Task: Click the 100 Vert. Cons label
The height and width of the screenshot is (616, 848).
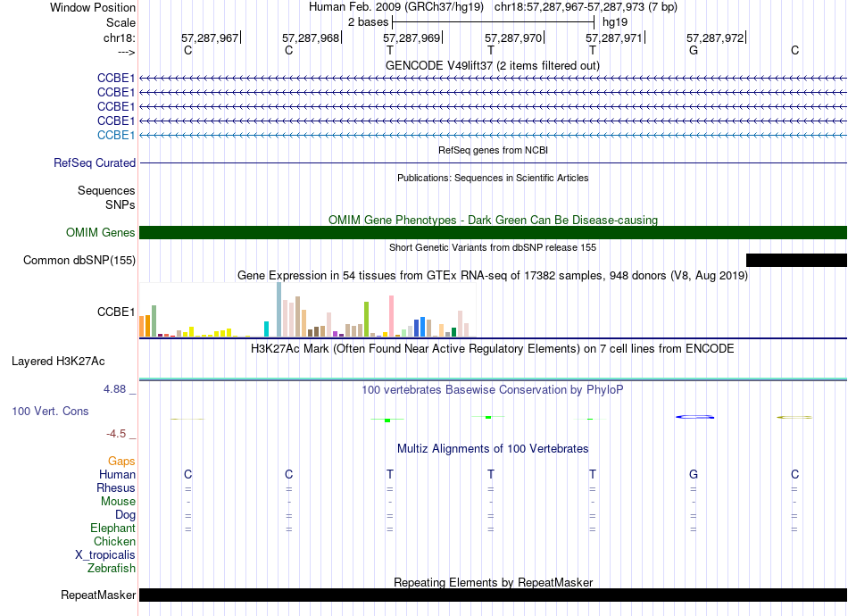Action: 50,411
